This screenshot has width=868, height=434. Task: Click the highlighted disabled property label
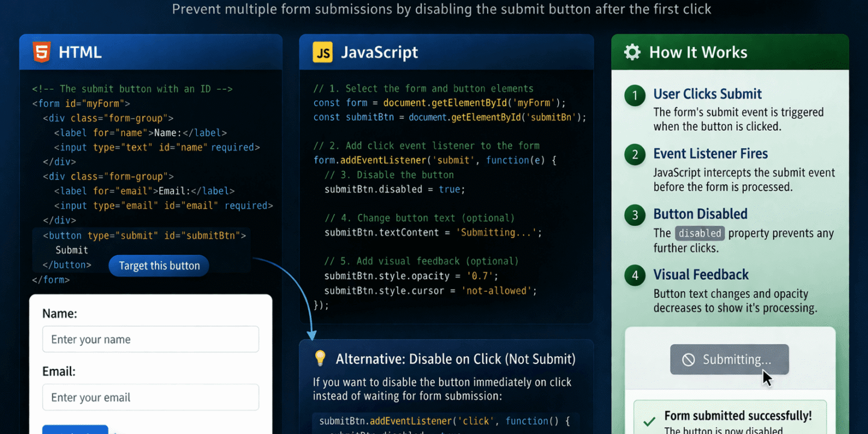[x=699, y=233]
